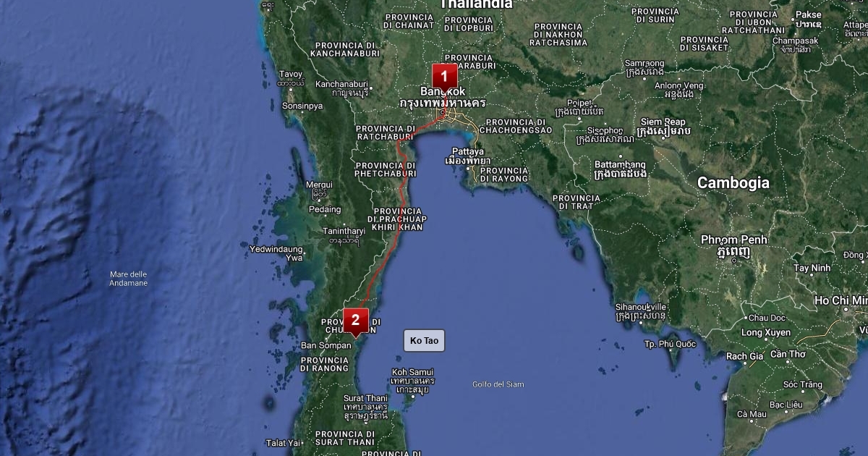Select the Tavoy town label

291,74
